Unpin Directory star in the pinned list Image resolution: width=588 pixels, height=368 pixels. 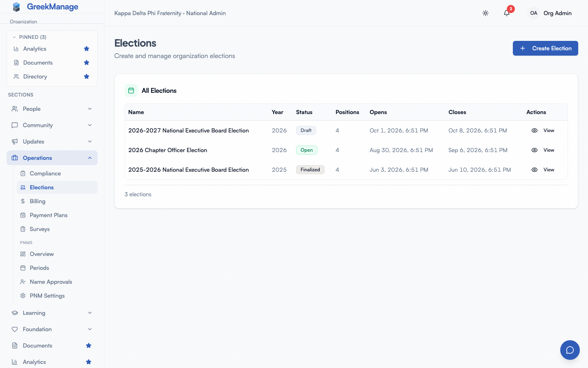pos(87,76)
